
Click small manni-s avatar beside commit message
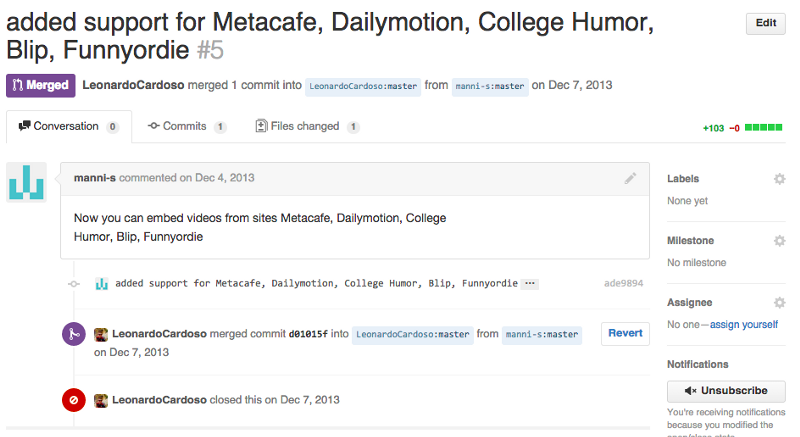pos(102,284)
